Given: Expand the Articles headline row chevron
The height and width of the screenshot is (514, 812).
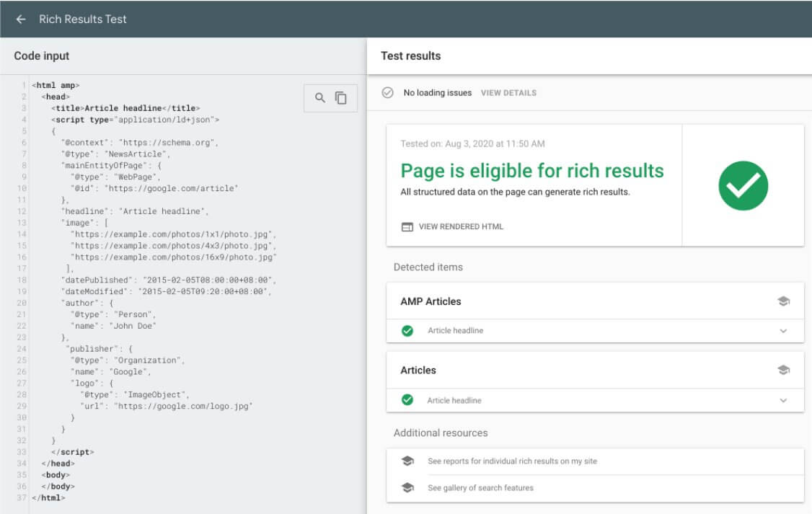Looking at the screenshot, I should click(783, 400).
